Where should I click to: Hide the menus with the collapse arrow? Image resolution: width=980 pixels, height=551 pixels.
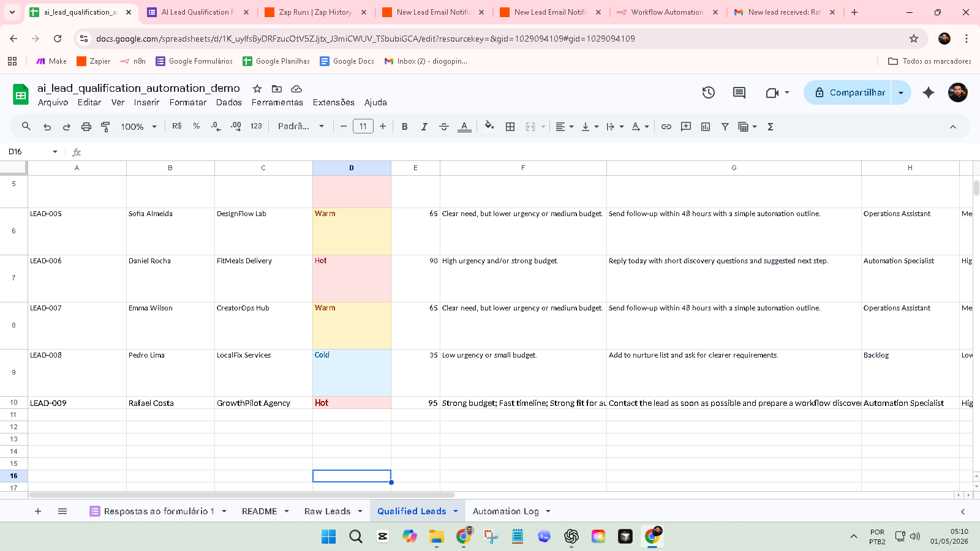click(x=953, y=127)
